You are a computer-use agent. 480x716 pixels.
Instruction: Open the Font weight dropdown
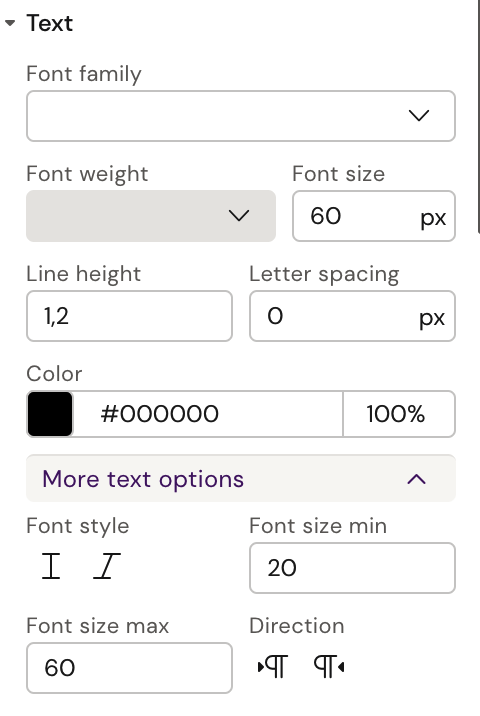[151, 216]
